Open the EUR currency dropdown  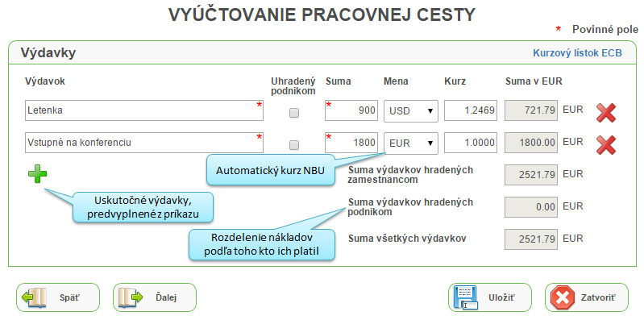411,143
